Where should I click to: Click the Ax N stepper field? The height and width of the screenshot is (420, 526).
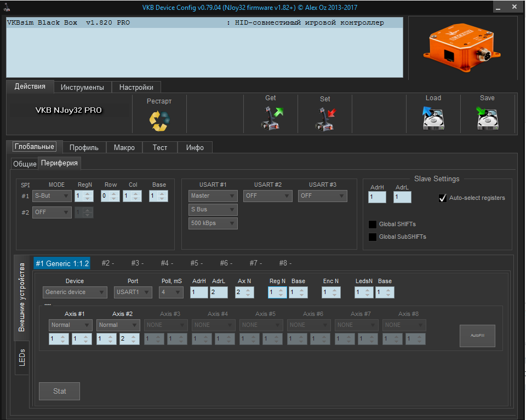click(244, 292)
